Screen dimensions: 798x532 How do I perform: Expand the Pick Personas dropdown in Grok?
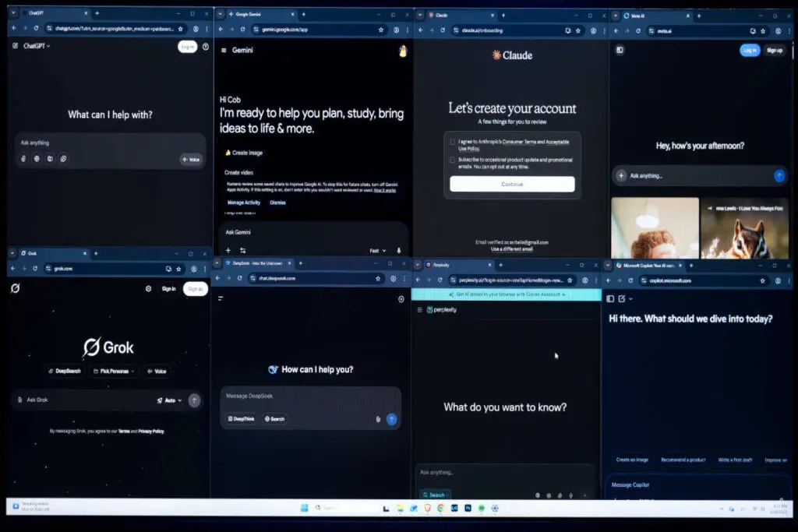(x=114, y=372)
